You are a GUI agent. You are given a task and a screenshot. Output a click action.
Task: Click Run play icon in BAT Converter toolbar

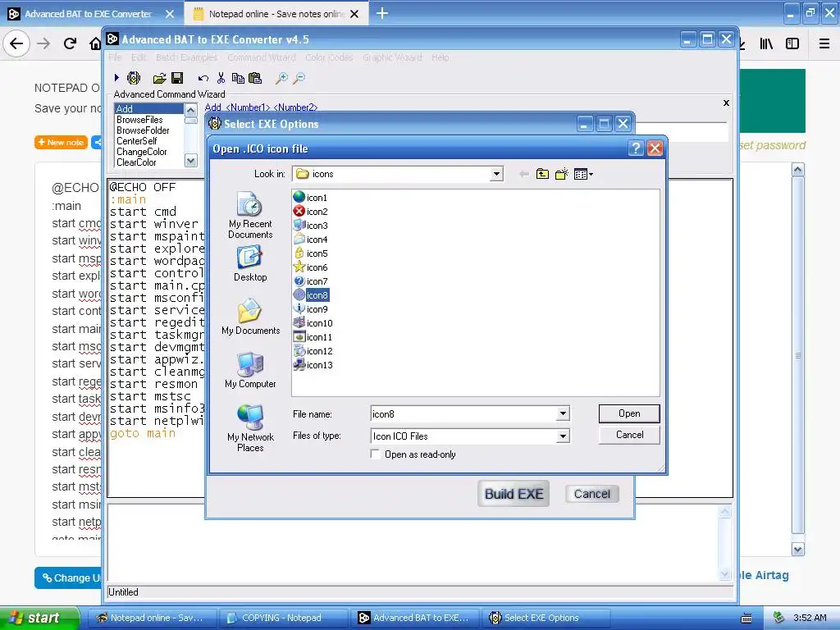tap(116, 78)
